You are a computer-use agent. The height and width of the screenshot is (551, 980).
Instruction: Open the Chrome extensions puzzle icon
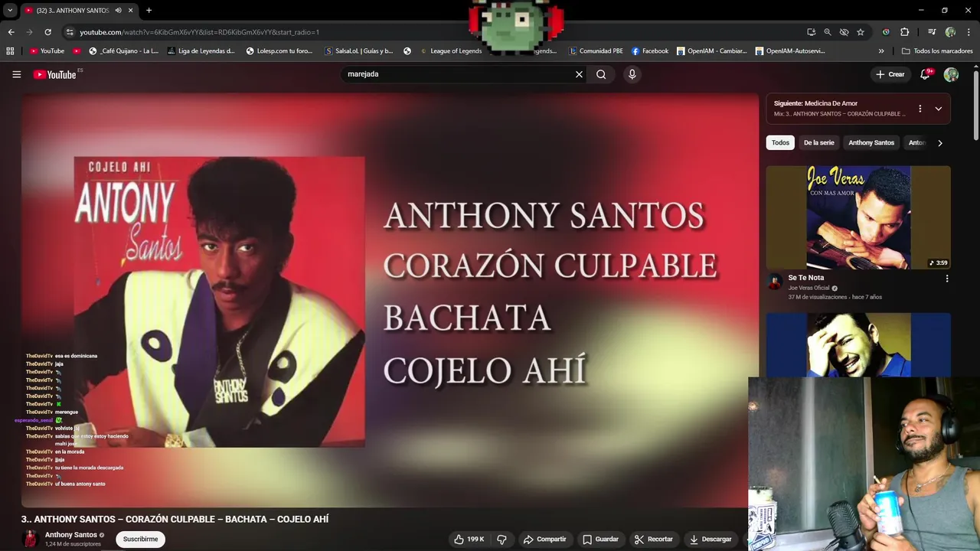[x=904, y=32]
